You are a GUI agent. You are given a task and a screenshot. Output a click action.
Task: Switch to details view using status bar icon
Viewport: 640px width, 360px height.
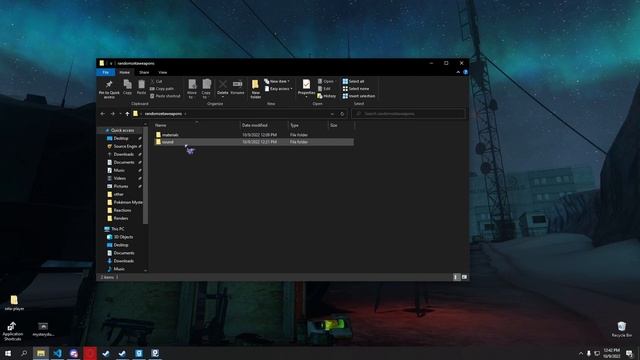(456, 277)
